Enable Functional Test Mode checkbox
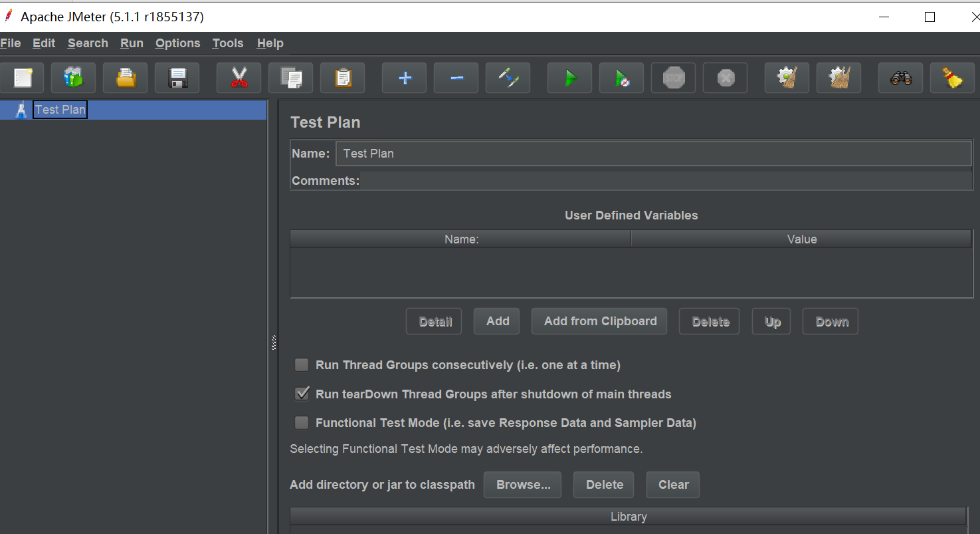980x534 pixels. (302, 422)
